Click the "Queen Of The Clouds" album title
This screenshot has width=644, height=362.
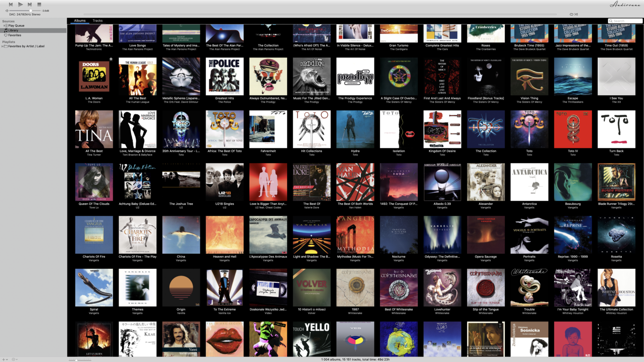(94, 204)
